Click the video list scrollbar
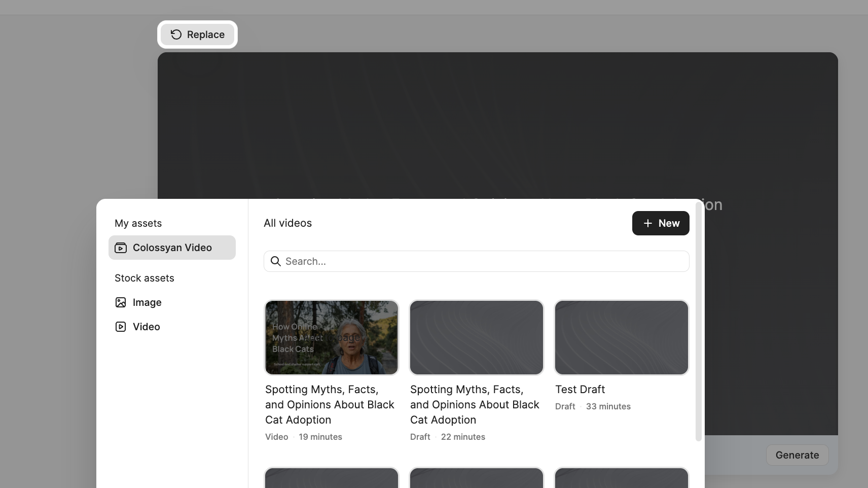This screenshot has height=488, width=868. coord(699,322)
